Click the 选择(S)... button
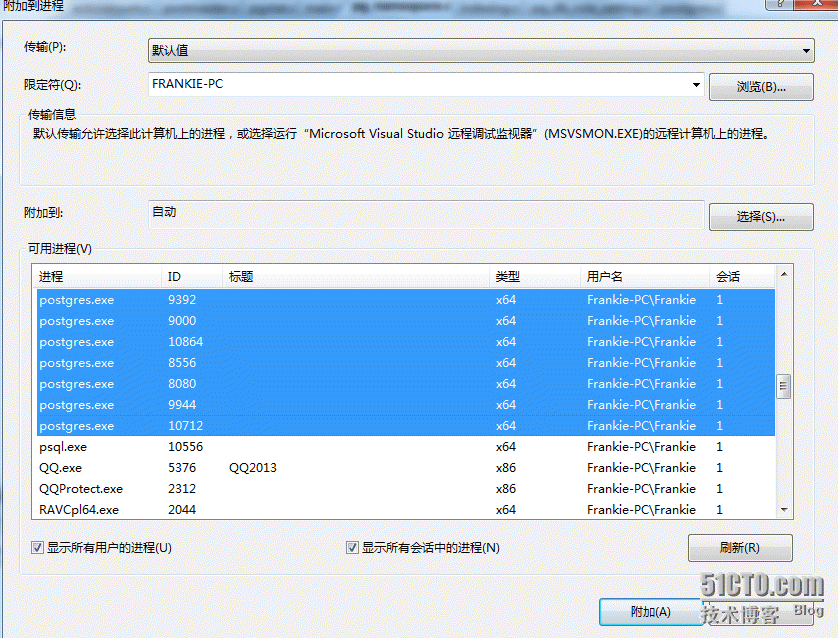 coord(761,216)
